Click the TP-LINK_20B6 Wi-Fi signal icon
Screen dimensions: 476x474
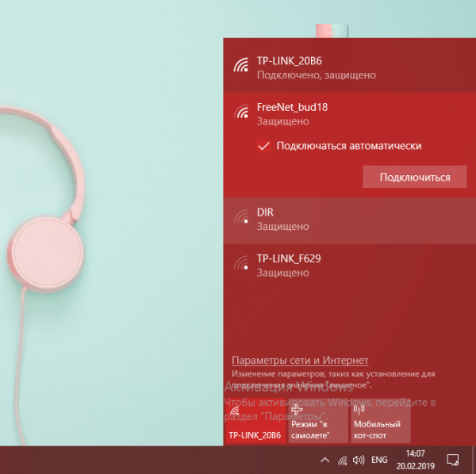coord(241,65)
